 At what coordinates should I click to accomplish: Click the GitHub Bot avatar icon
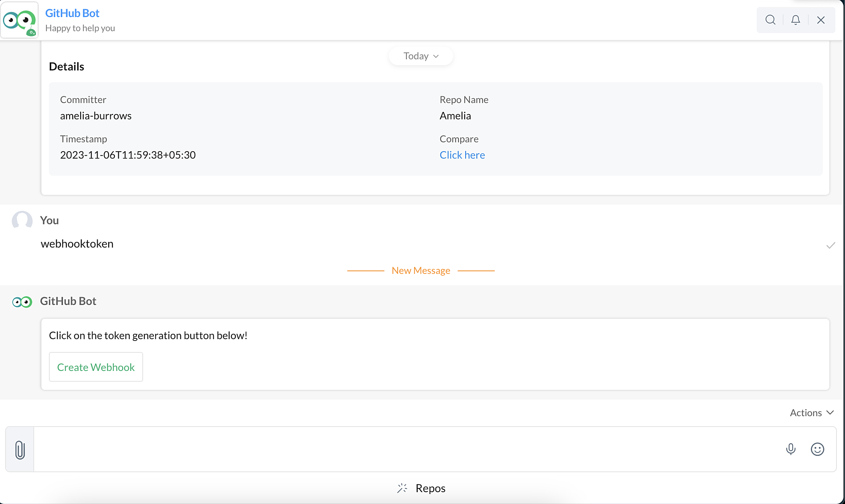pos(20,20)
